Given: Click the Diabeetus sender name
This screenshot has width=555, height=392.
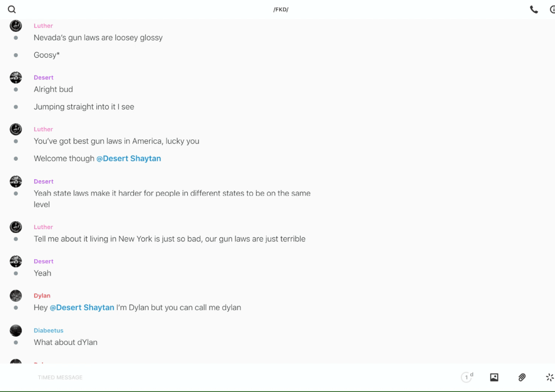Looking at the screenshot, I should [x=48, y=330].
